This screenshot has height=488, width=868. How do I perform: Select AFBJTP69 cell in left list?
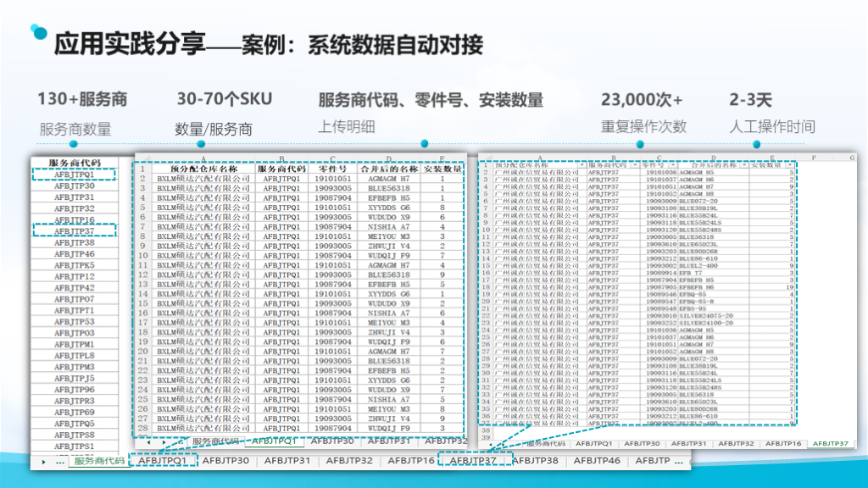coord(75,413)
